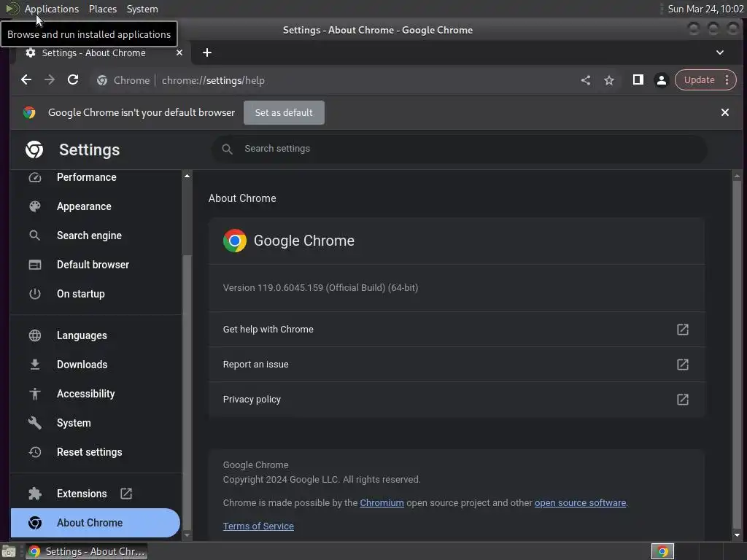Click the Chrome site info icon in address bar

coord(102,80)
